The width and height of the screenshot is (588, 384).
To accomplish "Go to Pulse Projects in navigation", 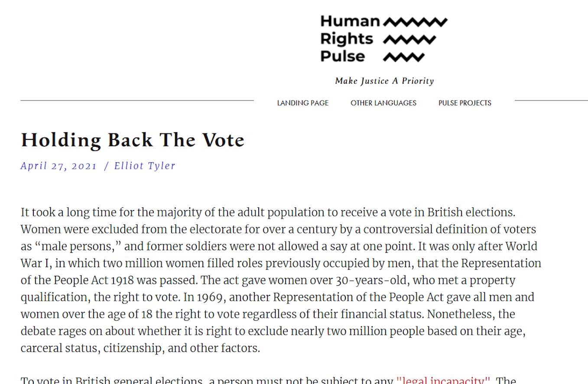I will pyautogui.click(x=465, y=103).
